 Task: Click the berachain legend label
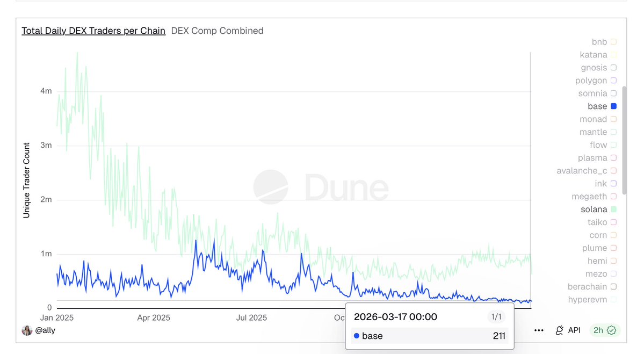point(587,287)
